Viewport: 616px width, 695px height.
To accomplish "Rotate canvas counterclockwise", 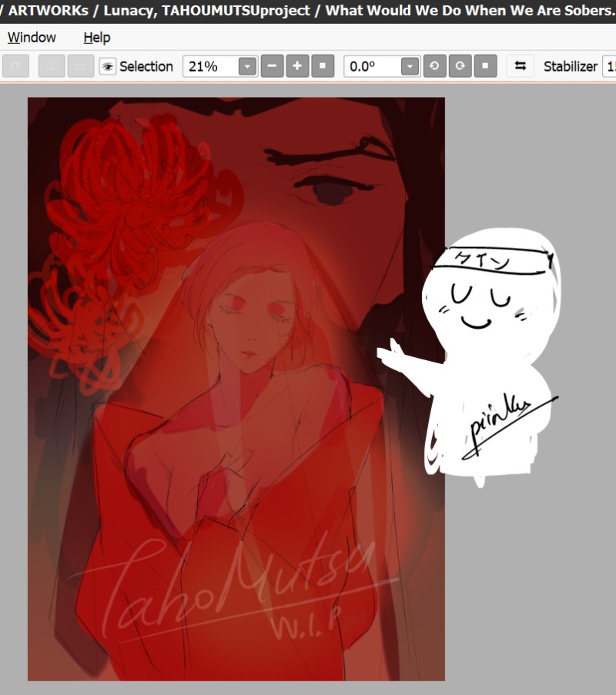I will tap(434, 66).
